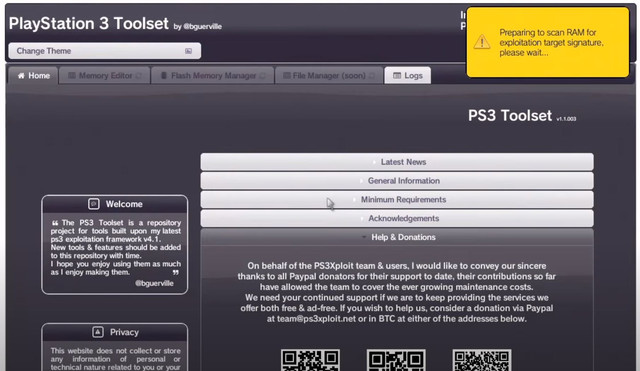Viewport: 640px width, 371px height.
Task: Switch to the Logs tab
Action: pyautogui.click(x=407, y=76)
